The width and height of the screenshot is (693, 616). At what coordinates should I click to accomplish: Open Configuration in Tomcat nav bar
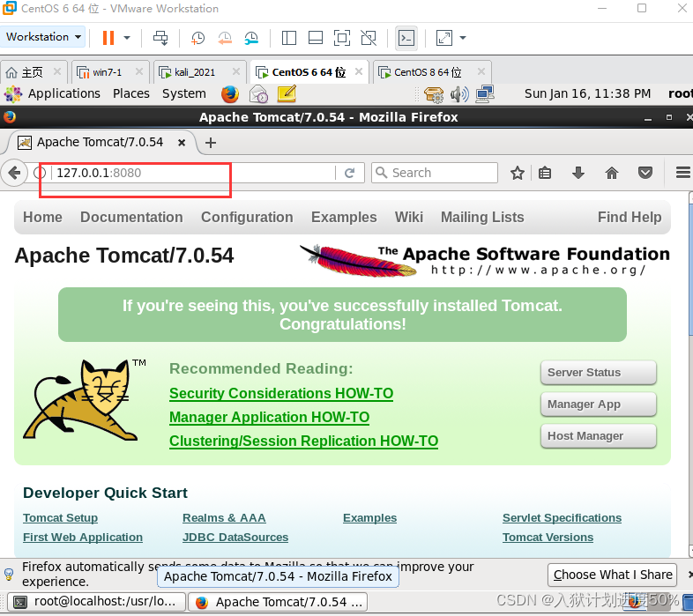pyautogui.click(x=247, y=218)
